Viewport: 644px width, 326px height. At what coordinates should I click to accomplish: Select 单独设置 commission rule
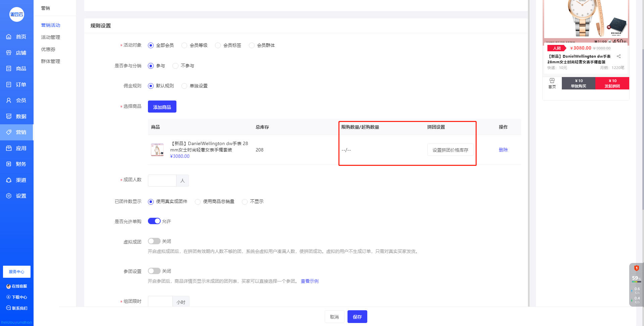[195, 86]
